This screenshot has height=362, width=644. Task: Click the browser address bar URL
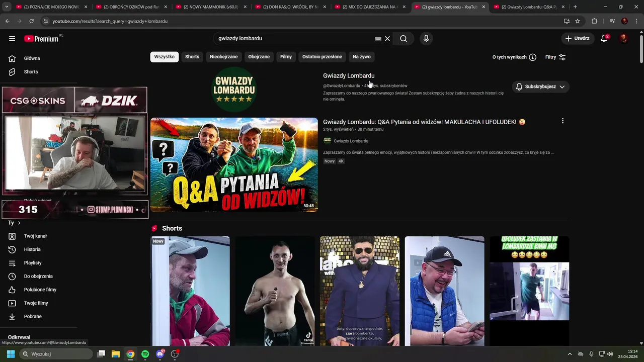[110, 21]
